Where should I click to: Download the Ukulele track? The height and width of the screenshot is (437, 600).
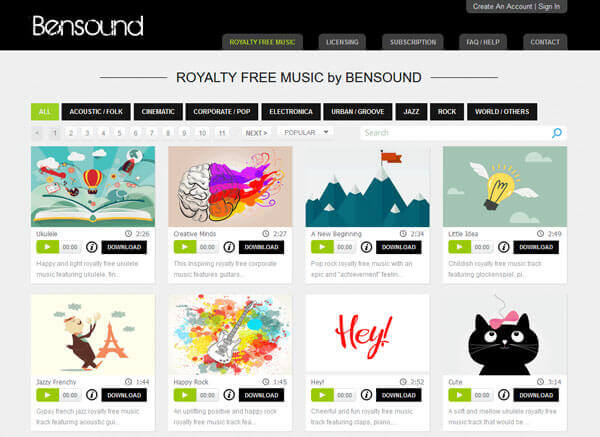pos(124,247)
